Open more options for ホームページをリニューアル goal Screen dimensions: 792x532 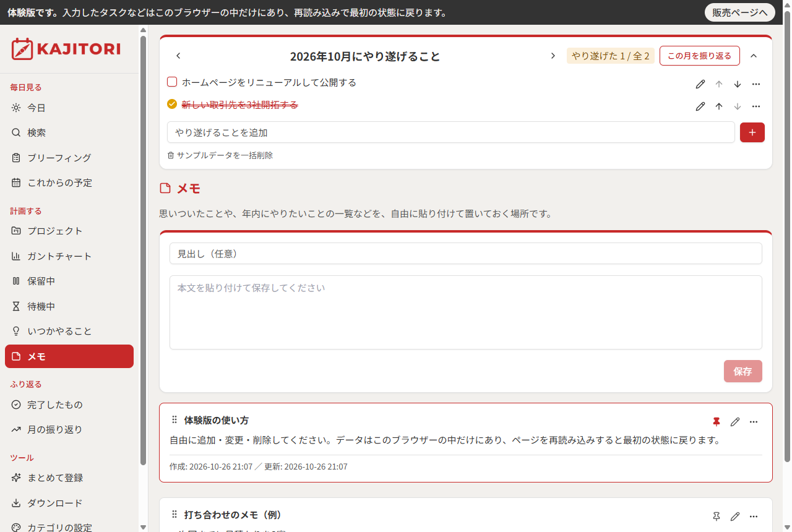tap(756, 84)
